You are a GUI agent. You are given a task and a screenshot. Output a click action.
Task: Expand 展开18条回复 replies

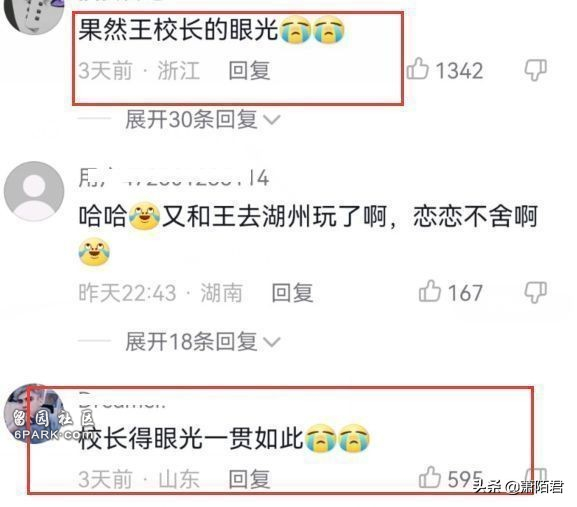pyautogui.click(x=191, y=341)
